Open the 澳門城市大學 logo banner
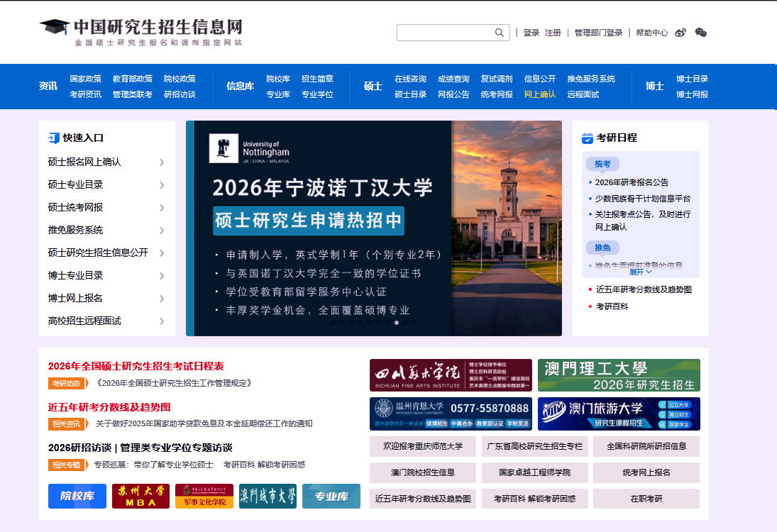This screenshot has height=532, width=777. pyautogui.click(x=268, y=497)
